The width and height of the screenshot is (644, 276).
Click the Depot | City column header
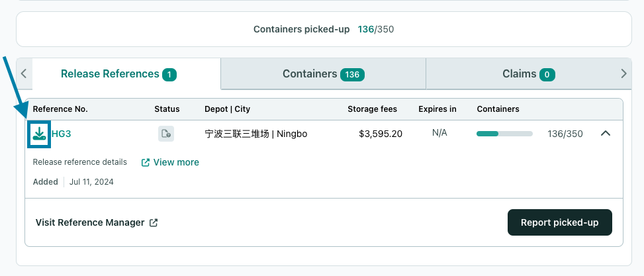pyautogui.click(x=227, y=109)
